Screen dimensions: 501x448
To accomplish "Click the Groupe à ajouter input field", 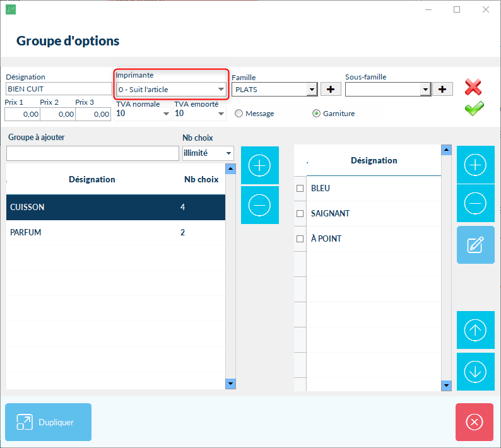I will point(93,153).
